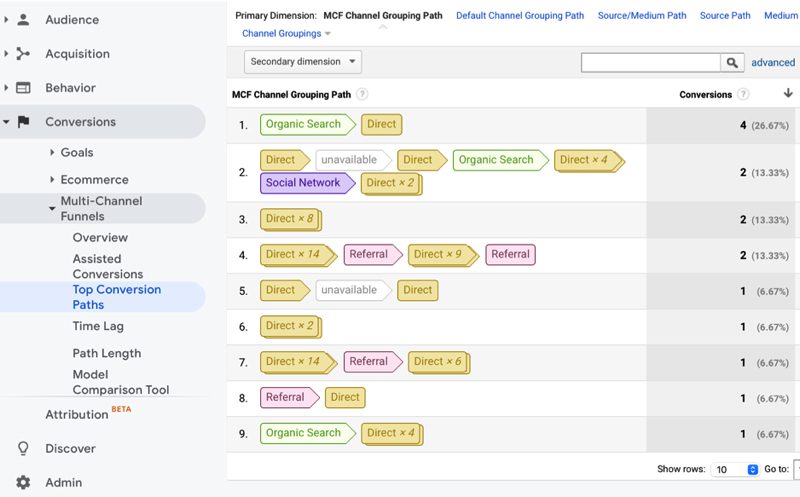Click the magnifying glass search button
The height and width of the screenshot is (497, 800).
[x=733, y=62]
